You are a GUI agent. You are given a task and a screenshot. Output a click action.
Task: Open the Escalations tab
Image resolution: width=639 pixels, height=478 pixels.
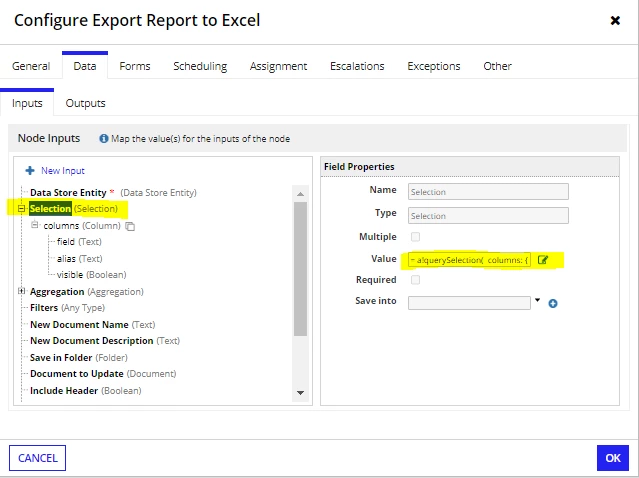(x=357, y=66)
